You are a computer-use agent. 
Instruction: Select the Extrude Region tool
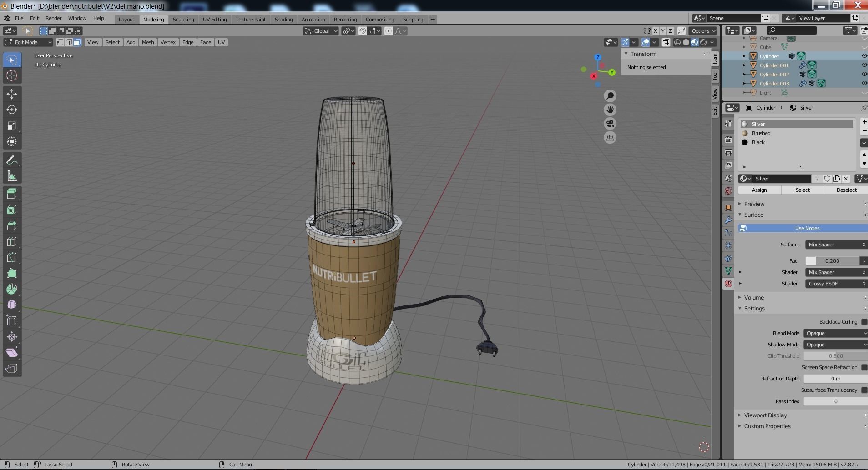(12, 194)
